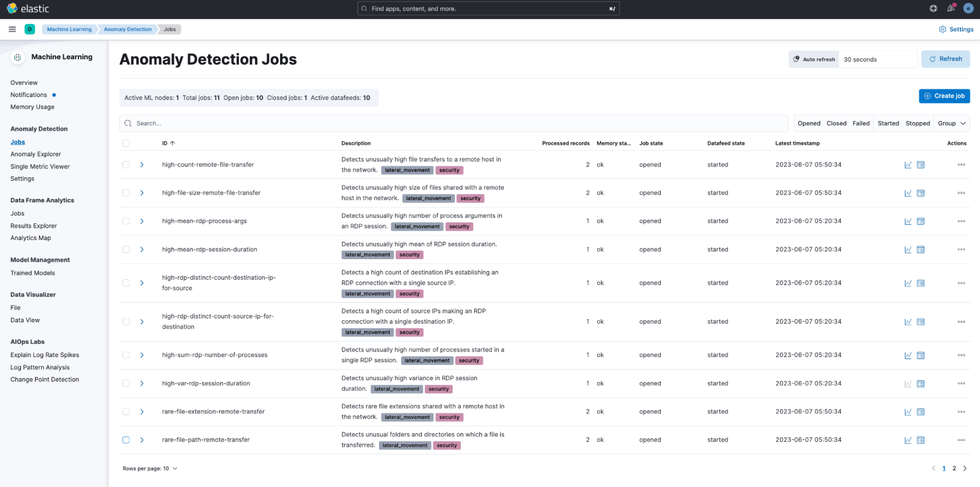Viewport: 980px width, 487px height.
Task: Check the rare-file-path-remote-transfer row
Action: (x=126, y=440)
